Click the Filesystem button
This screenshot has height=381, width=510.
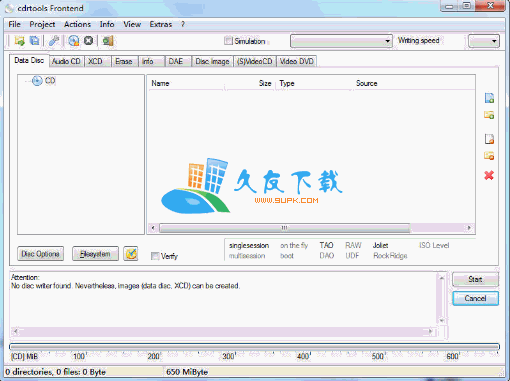point(95,254)
